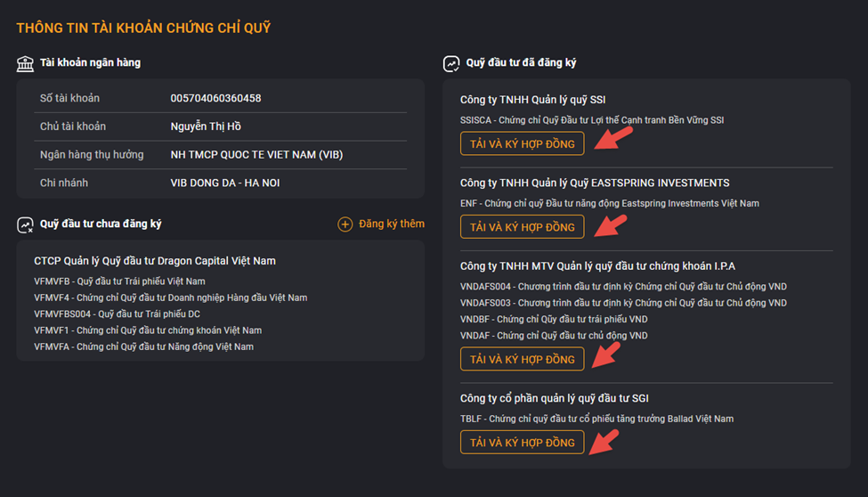Select VFMVF1 chứng khoán Việt Nam fund
Viewport: 868px width, 497px height.
148,330
